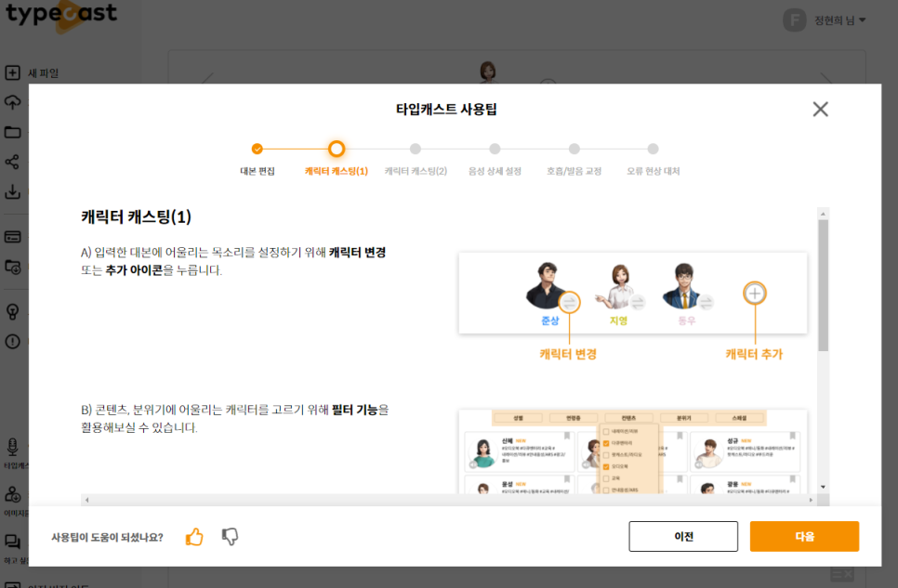Click the folder import icon in sidebar

[13, 267]
